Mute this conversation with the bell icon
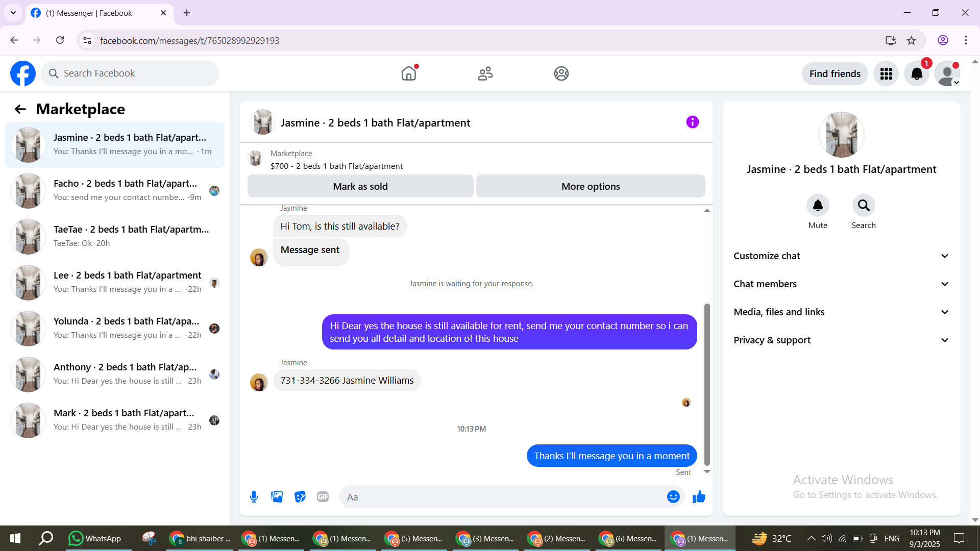 click(x=818, y=206)
